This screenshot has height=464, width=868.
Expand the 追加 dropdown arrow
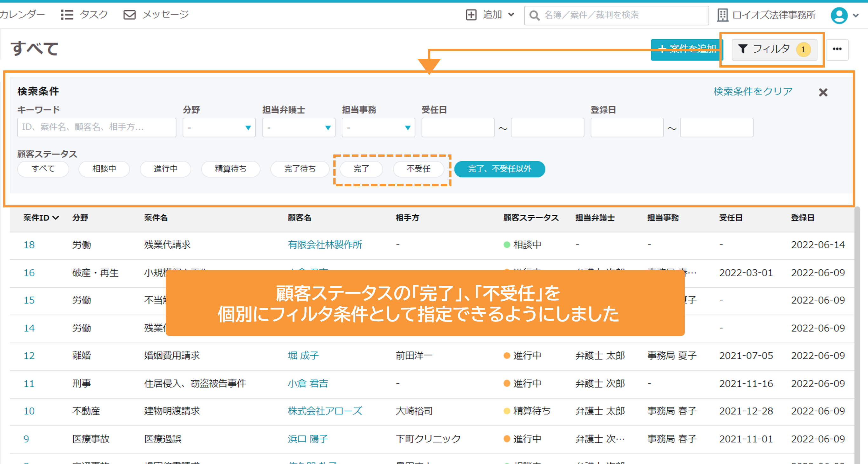click(511, 15)
